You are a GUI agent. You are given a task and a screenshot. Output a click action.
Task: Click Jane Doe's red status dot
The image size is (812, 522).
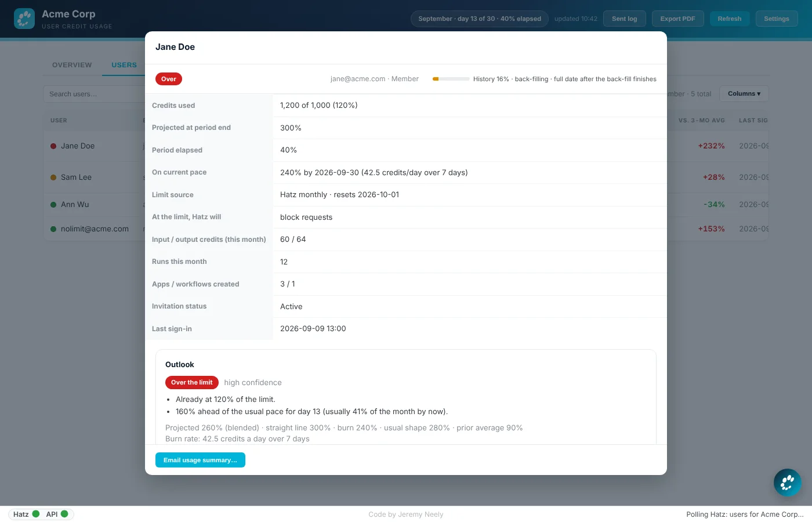pyautogui.click(x=53, y=146)
